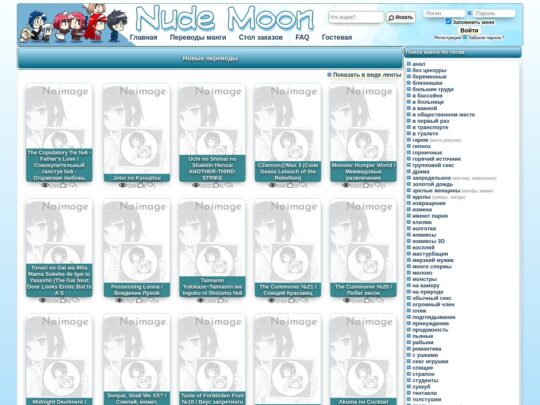This screenshot has width=540, height=405.
Task: Click the bullet icon next to драма tag
Action: [x=409, y=171]
